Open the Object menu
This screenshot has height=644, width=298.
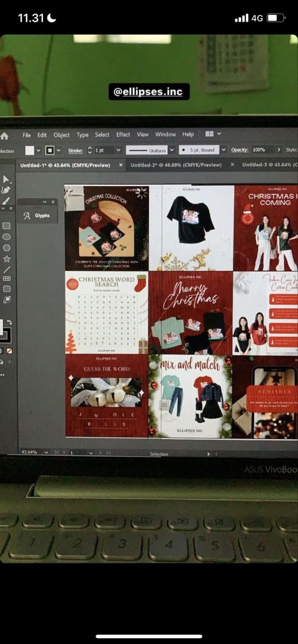click(x=62, y=135)
